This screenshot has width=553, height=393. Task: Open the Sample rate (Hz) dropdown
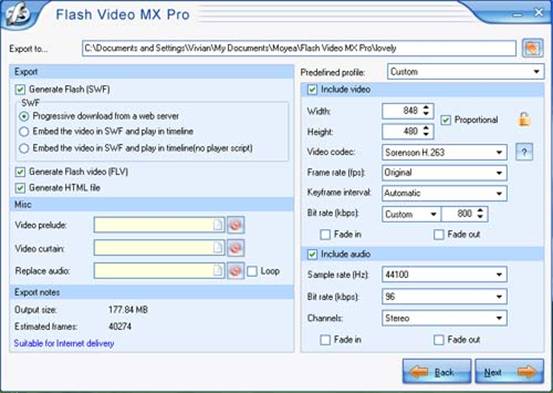tap(444, 274)
